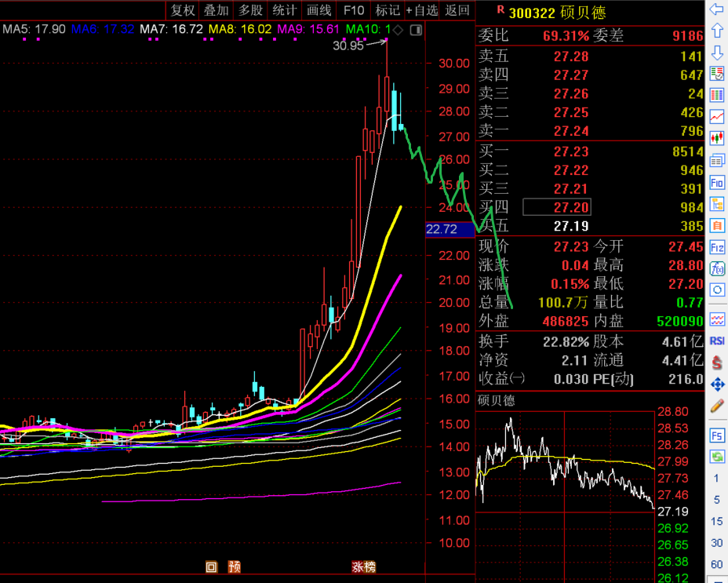Click the 卖四 price 27.27
728x583 pixels.
point(570,75)
